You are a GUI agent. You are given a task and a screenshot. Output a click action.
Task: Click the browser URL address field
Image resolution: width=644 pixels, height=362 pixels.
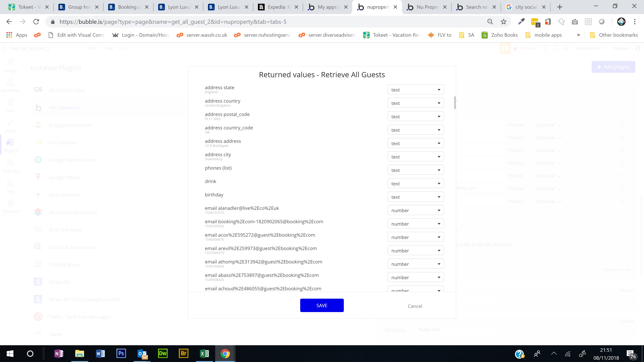click(250, 22)
